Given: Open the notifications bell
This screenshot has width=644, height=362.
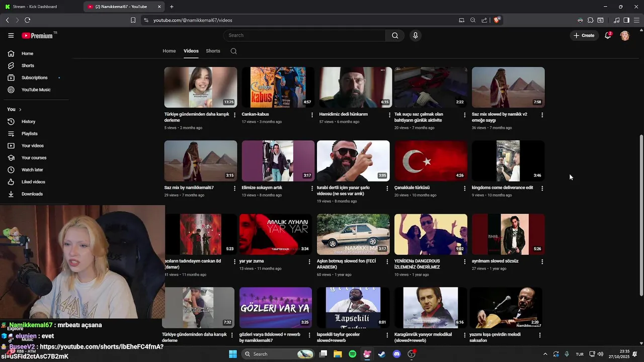Looking at the screenshot, I should click(x=608, y=35).
